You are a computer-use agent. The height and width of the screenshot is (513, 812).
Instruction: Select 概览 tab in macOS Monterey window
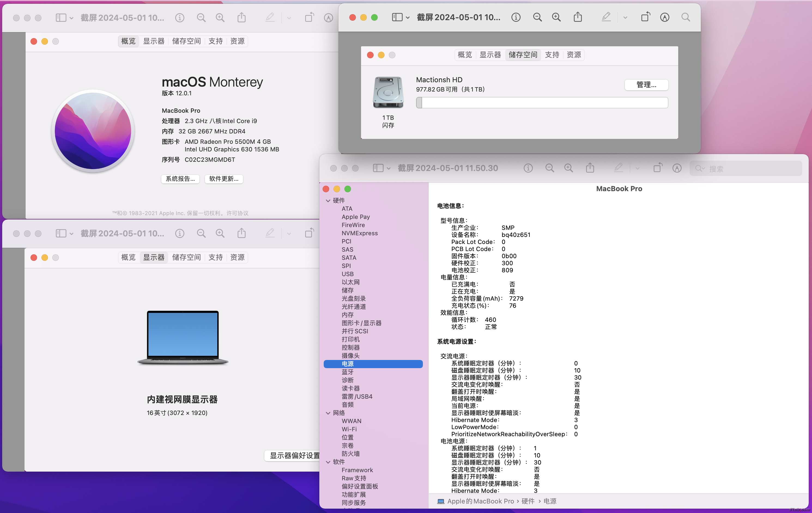[129, 41]
